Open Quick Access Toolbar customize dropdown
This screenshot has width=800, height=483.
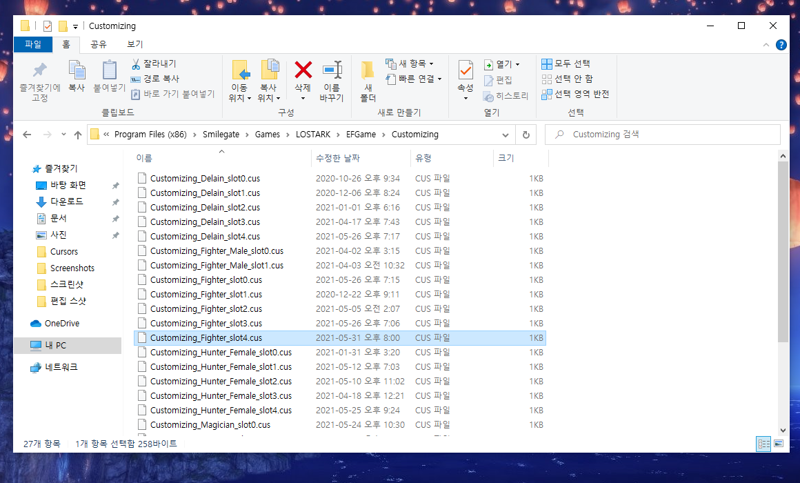click(x=76, y=27)
